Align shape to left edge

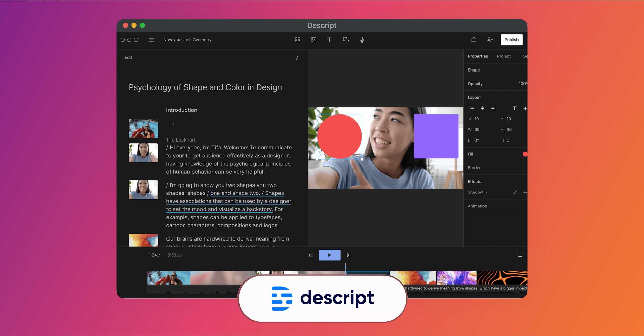(471, 108)
